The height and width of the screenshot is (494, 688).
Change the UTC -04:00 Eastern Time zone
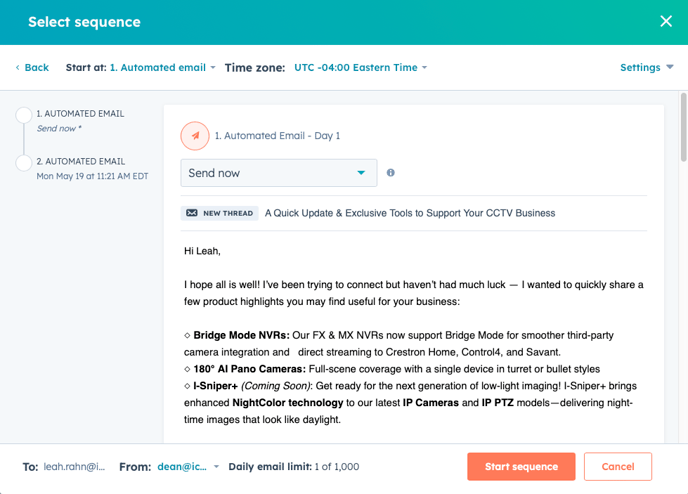pyautogui.click(x=360, y=67)
